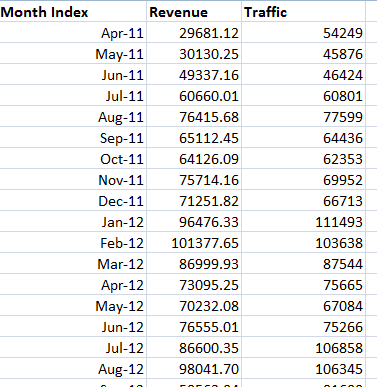Click the May-12 month cell
This screenshot has width=377, height=387.
tap(73, 306)
